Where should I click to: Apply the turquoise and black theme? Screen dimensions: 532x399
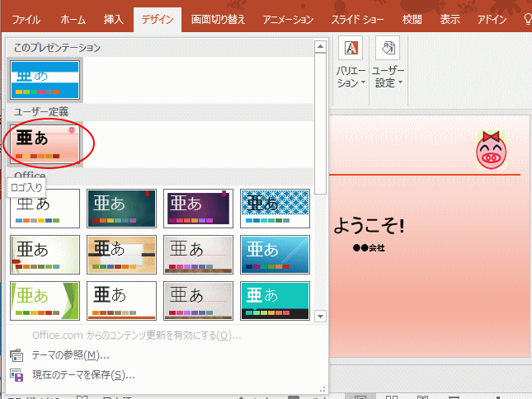275,300
